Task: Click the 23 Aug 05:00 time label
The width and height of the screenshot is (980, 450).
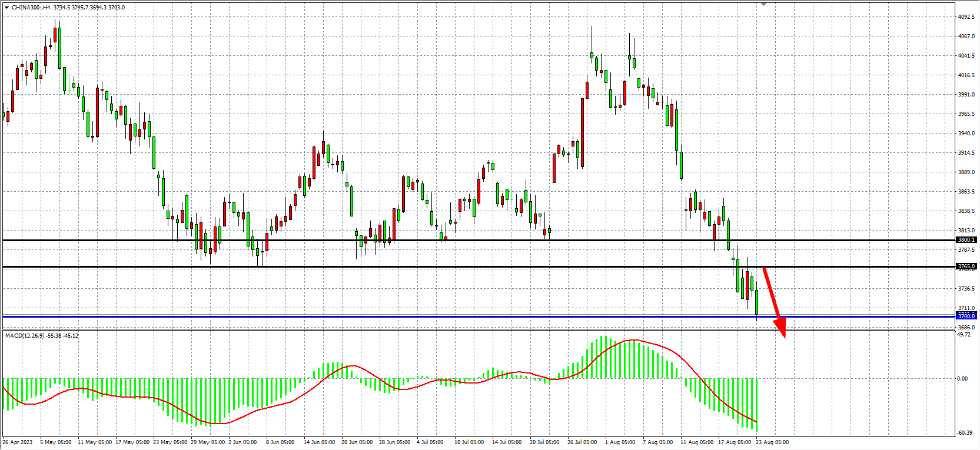Action: pos(772,442)
